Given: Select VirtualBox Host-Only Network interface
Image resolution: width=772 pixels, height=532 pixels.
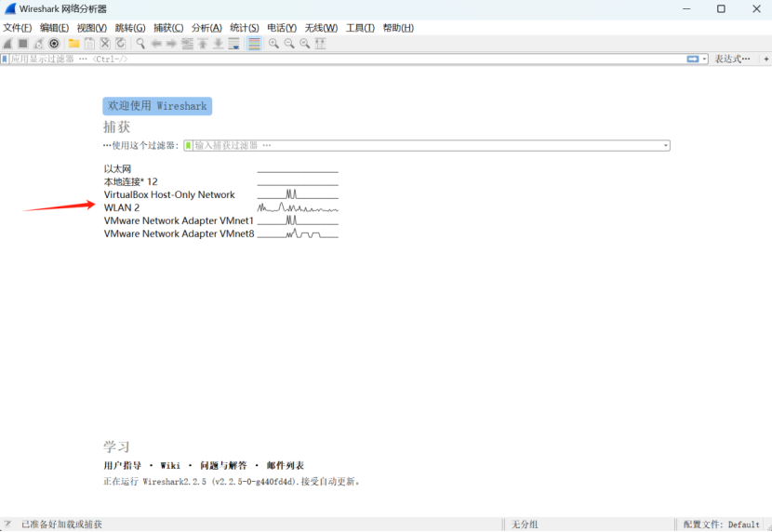Looking at the screenshot, I should coord(169,195).
